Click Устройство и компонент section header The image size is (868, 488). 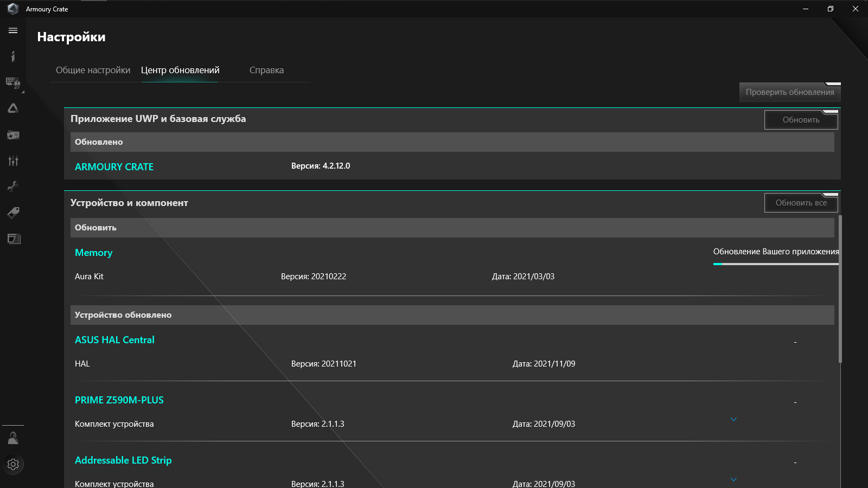(129, 203)
